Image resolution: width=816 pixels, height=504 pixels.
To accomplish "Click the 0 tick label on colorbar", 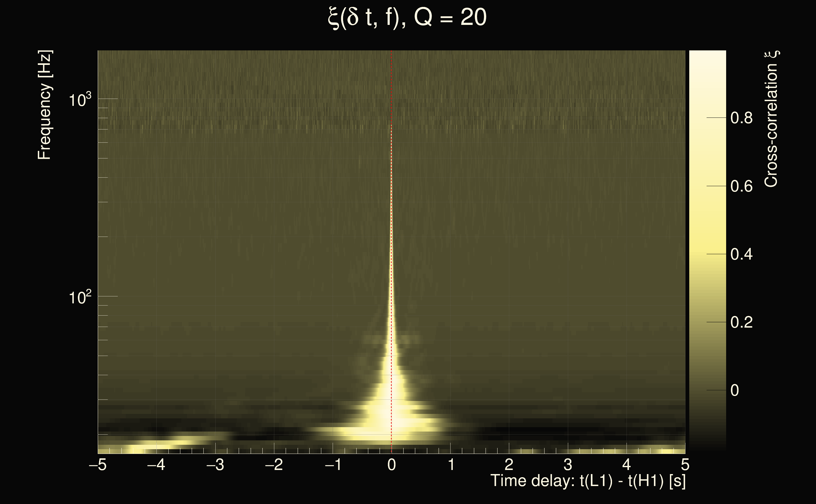I will coord(735,390).
